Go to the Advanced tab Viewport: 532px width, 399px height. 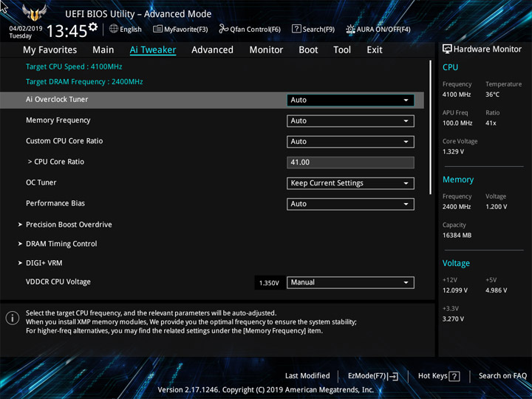(x=212, y=50)
